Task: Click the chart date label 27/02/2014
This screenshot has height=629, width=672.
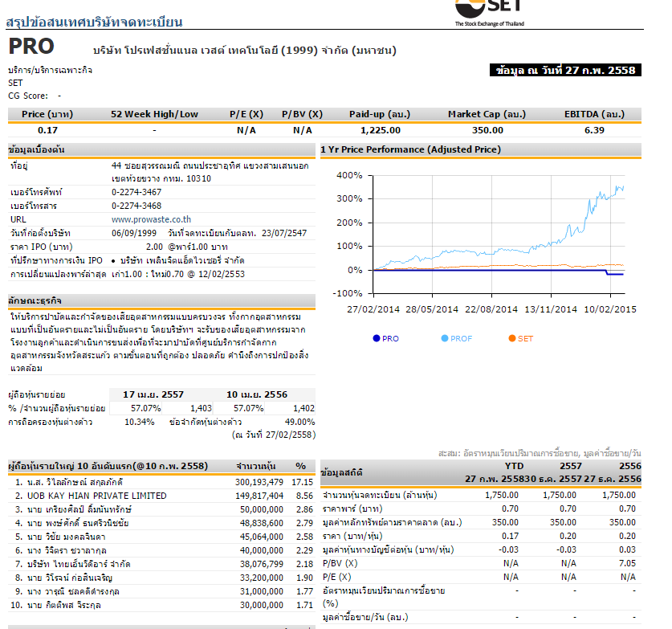Action: (373, 309)
